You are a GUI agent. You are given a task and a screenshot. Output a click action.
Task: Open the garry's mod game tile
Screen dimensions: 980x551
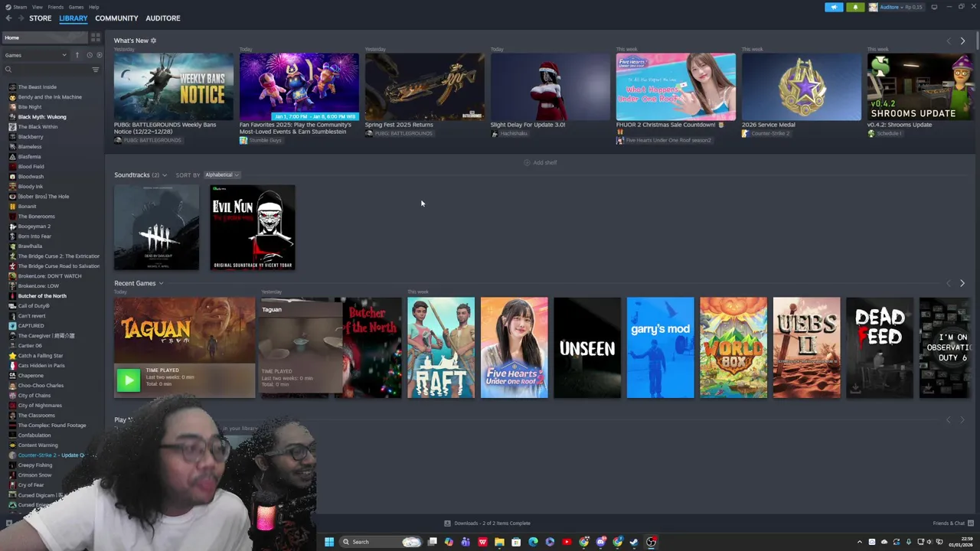tap(661, 347)
